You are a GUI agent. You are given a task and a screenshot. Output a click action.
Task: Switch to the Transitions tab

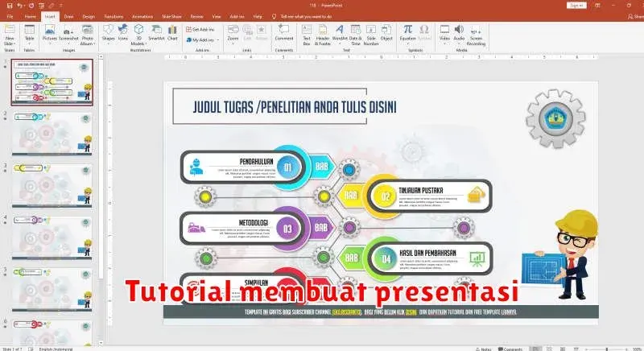(114, 16)
